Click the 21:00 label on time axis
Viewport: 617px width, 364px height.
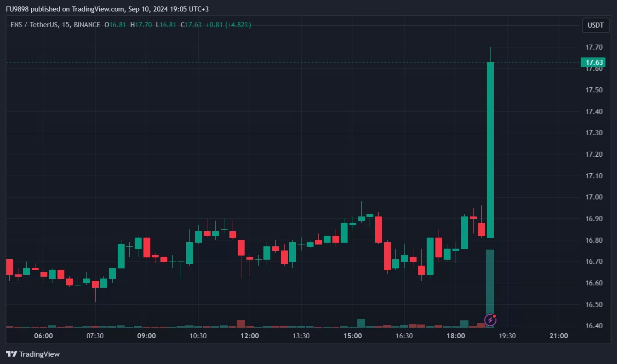[x=559, y=336]
